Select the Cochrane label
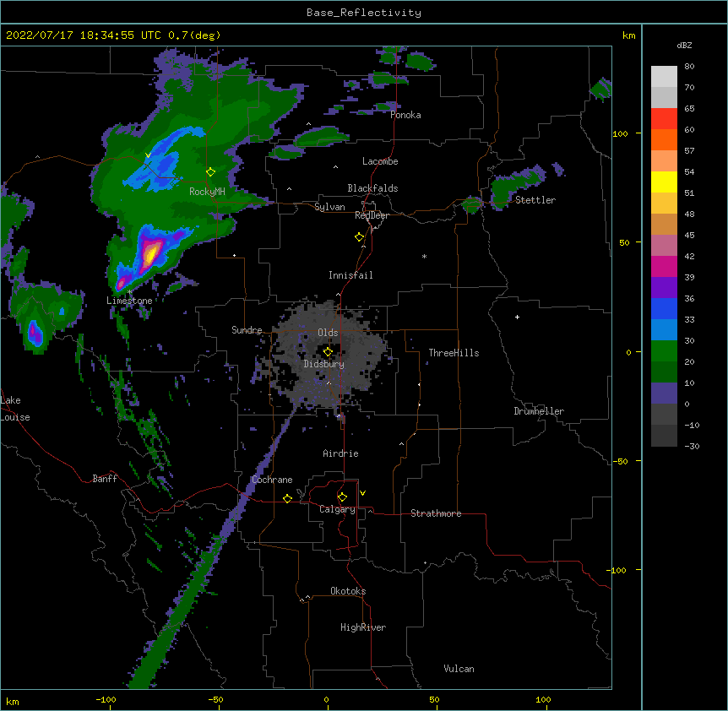Viewport: 728px width, 711px height. point(272,480)
